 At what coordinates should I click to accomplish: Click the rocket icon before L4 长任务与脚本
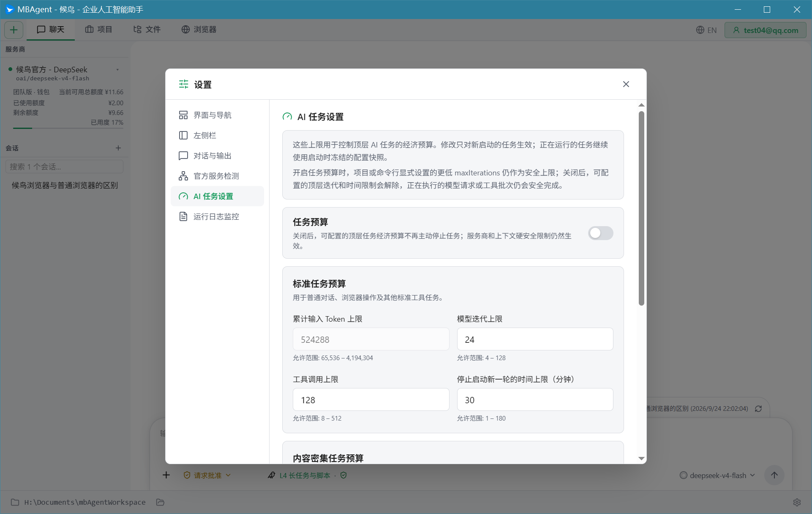tap(272, 476)
